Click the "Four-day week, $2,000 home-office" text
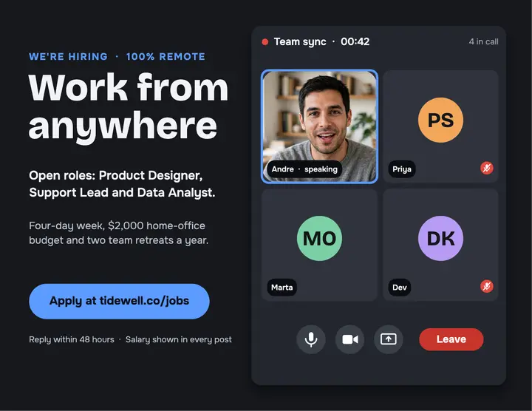532x411 pixels. click(x=117, y=225)
